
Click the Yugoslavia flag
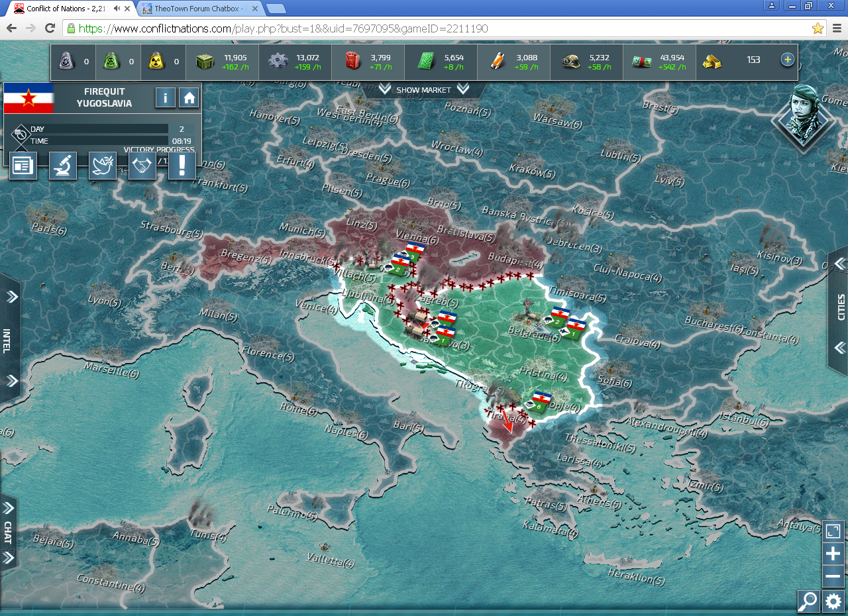pos(28,99)
